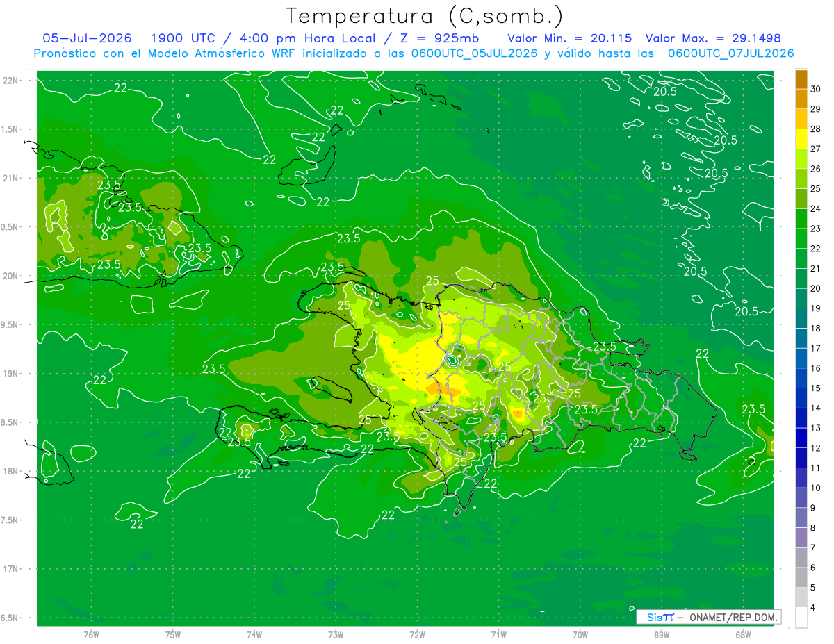Click the yellow legend band between 27 and 28
Image resolution: width=834 pixels, height=644 pixels.
(801, 139)
